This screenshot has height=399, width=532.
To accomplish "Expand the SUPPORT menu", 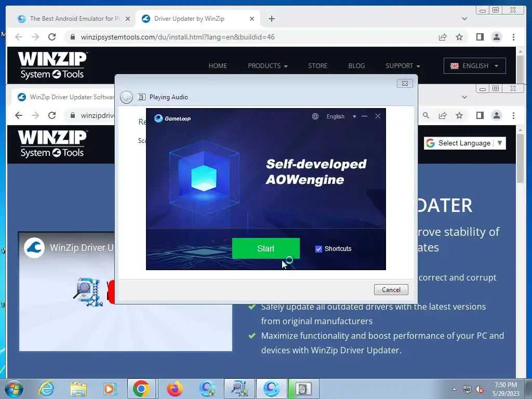I will tap(403, 66).
